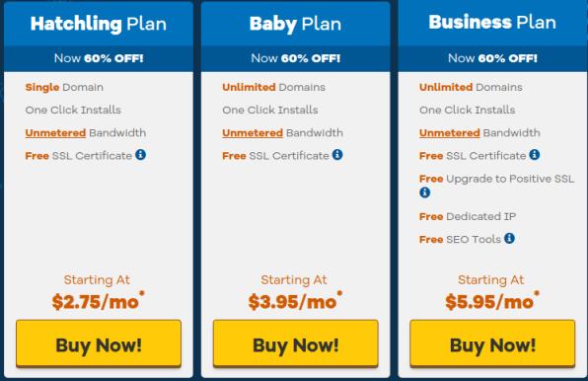Buy the Hatchling Plan now

(x=99, y=343)
